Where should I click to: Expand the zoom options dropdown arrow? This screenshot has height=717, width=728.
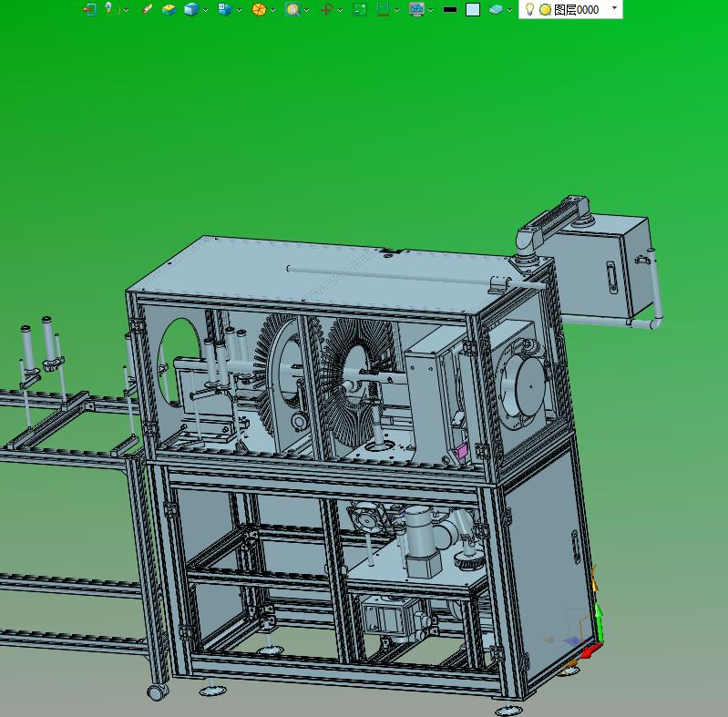[307, 10]
